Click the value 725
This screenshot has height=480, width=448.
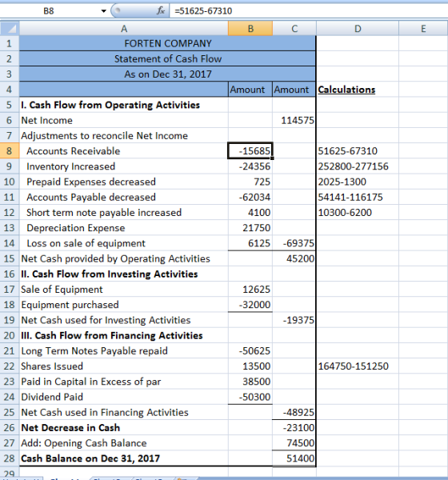(x=262, y=182)
